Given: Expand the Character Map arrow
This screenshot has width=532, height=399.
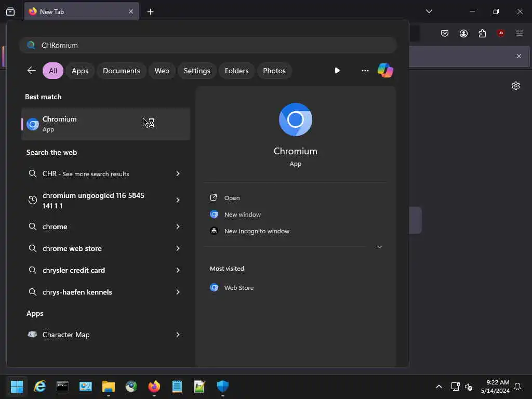Looking at the screenshot, I should [x=178, y=335].
